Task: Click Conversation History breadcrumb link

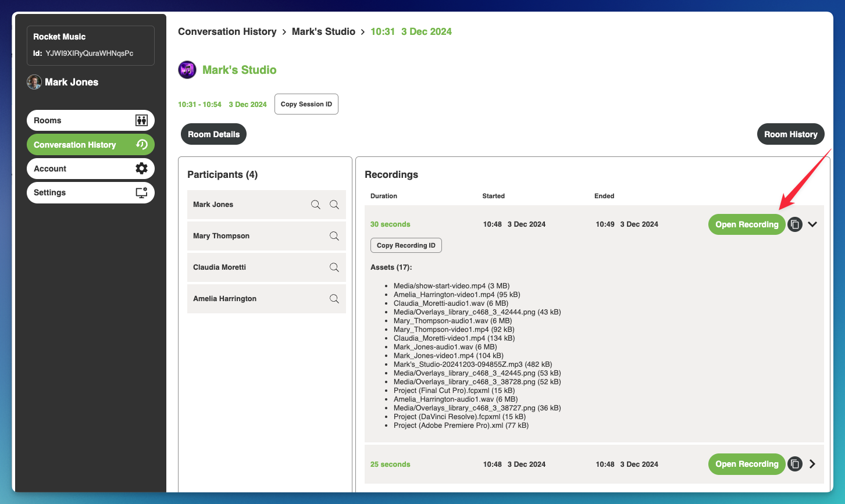Action: (x=227, y=31)
